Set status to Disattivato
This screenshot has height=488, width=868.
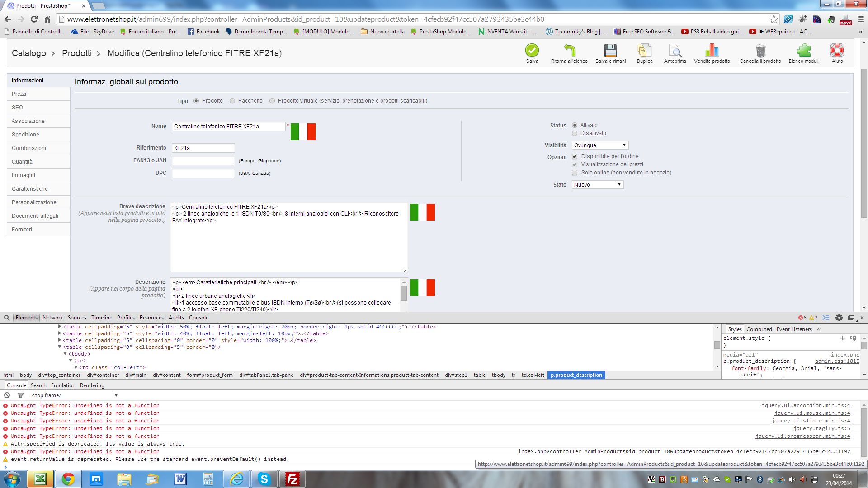575,133
